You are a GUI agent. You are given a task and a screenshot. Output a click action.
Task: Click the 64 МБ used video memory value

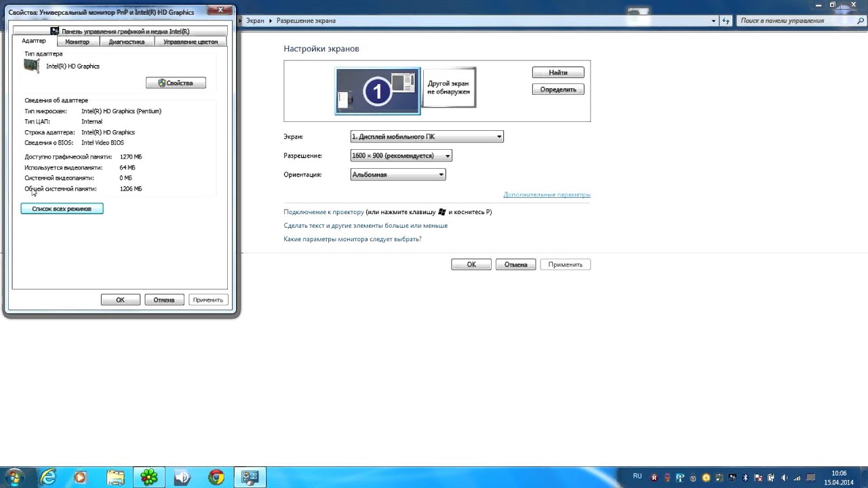pyautogui.click(x=127, y=167)
